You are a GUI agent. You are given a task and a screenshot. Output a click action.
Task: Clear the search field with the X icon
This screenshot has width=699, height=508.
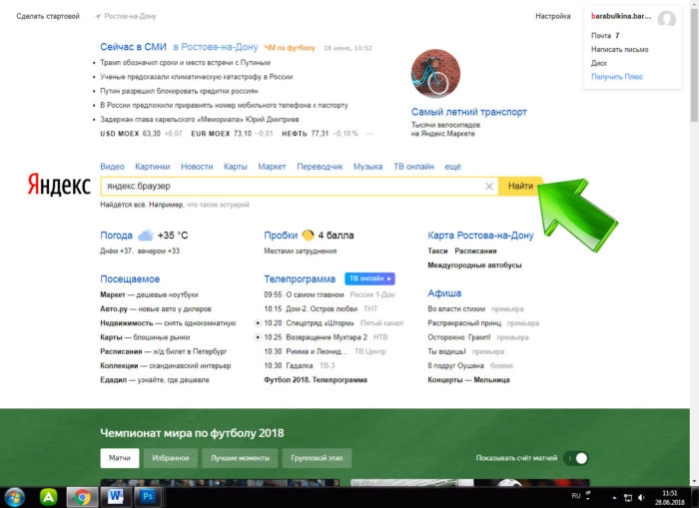(489, 186)
